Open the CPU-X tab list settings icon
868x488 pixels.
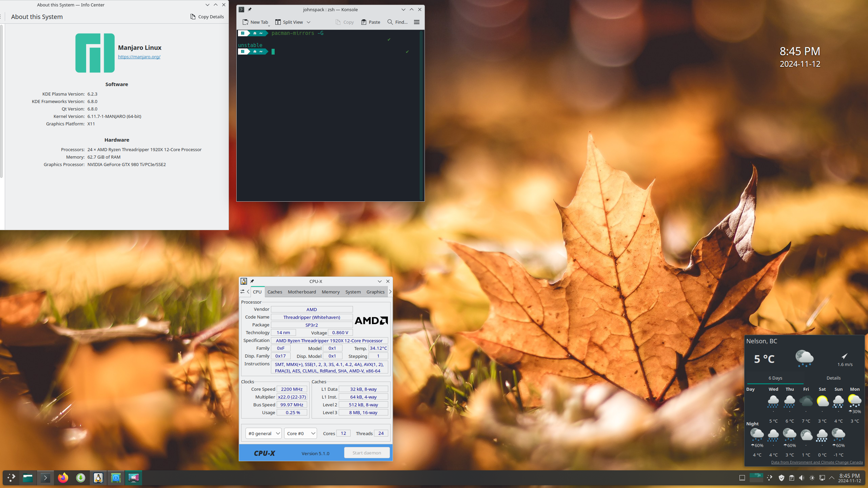(242, 291)
